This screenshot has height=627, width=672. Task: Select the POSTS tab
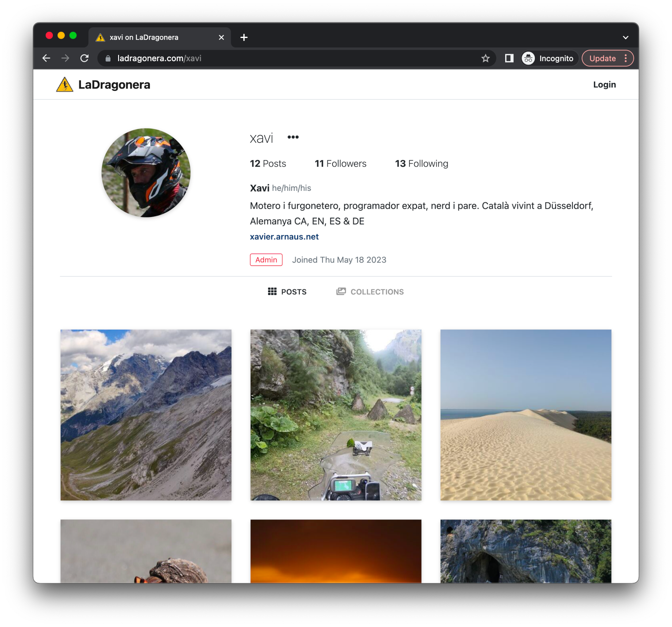tap(287, 292)
